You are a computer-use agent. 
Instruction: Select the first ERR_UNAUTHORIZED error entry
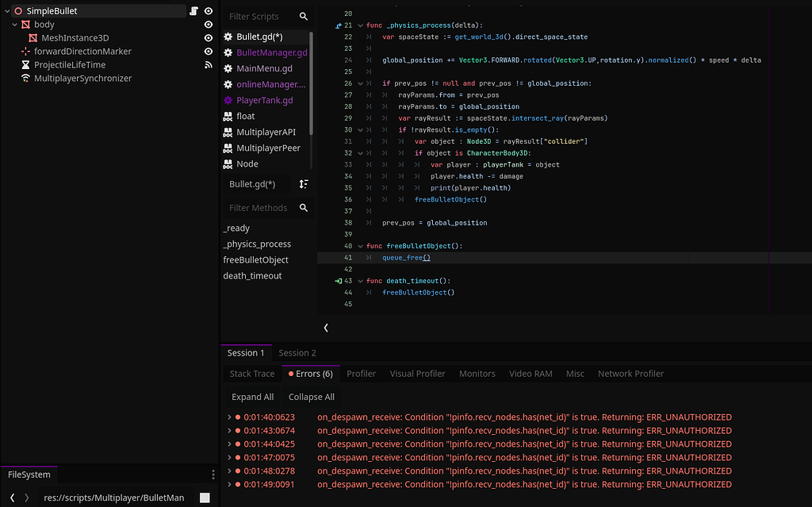476,417
